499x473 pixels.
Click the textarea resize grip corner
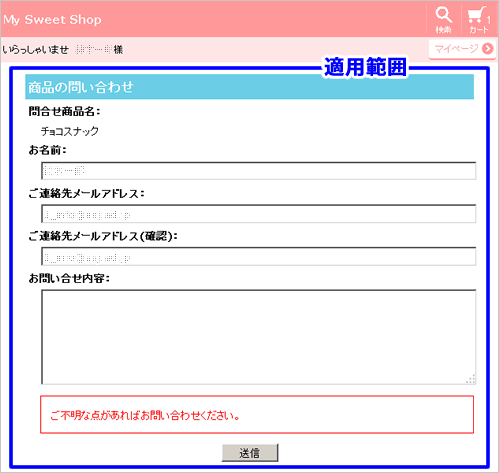click(471, 380)
